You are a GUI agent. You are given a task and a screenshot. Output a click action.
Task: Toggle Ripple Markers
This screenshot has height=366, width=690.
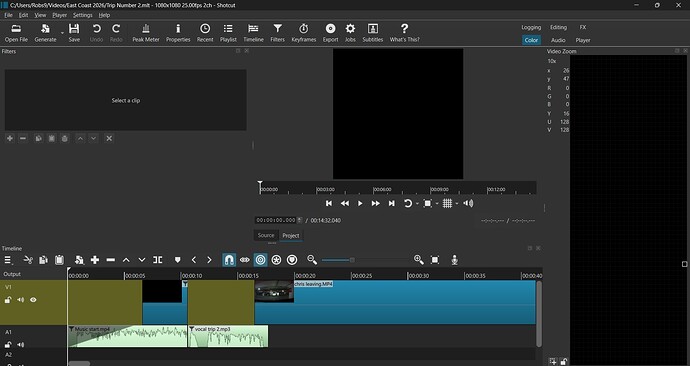(x=292, y=260)
